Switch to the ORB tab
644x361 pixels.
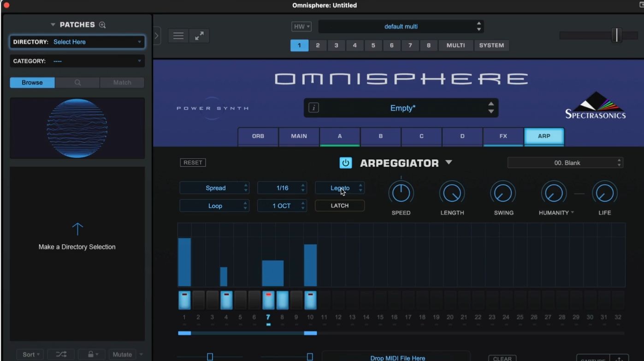tap(258, 136)
